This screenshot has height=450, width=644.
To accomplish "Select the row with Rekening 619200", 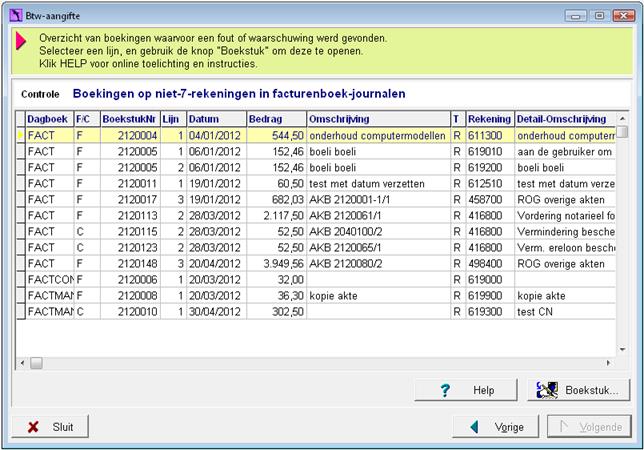I will 316,168.
